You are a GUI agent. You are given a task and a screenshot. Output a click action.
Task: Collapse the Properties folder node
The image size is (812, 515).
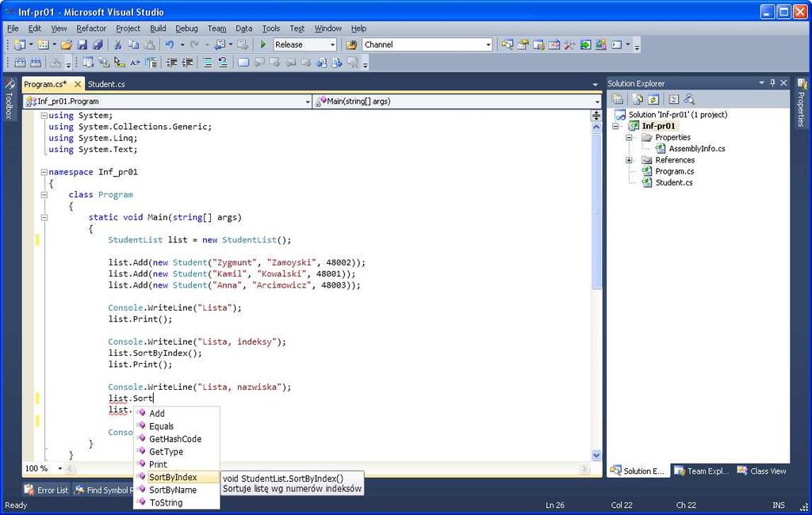coord(629,138)
